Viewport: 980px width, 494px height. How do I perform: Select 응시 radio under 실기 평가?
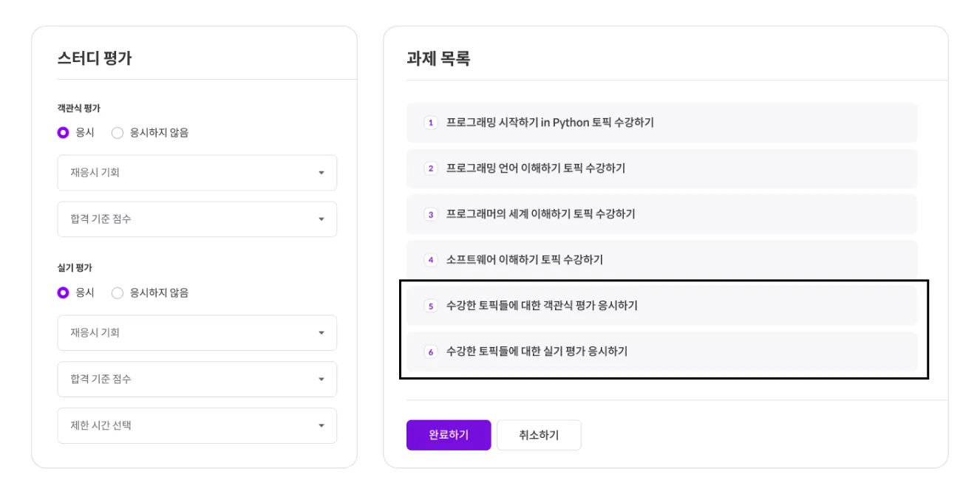click(x=64, y=293)
